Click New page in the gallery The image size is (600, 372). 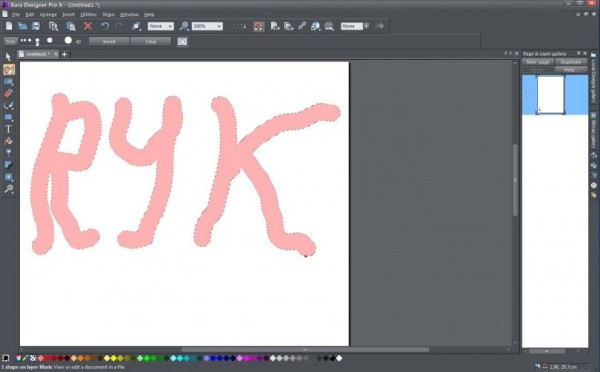pyautogui.click(x=538, y=62)
